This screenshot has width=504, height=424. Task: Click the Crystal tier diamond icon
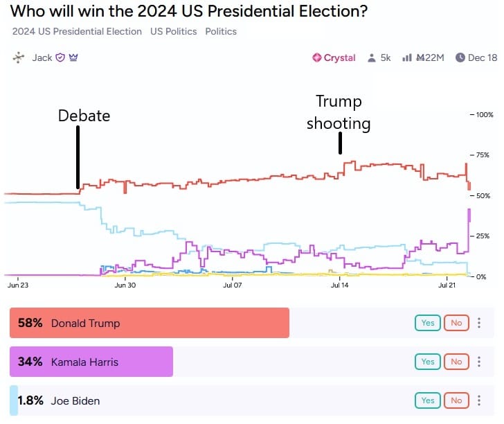(x=317, y=58)
